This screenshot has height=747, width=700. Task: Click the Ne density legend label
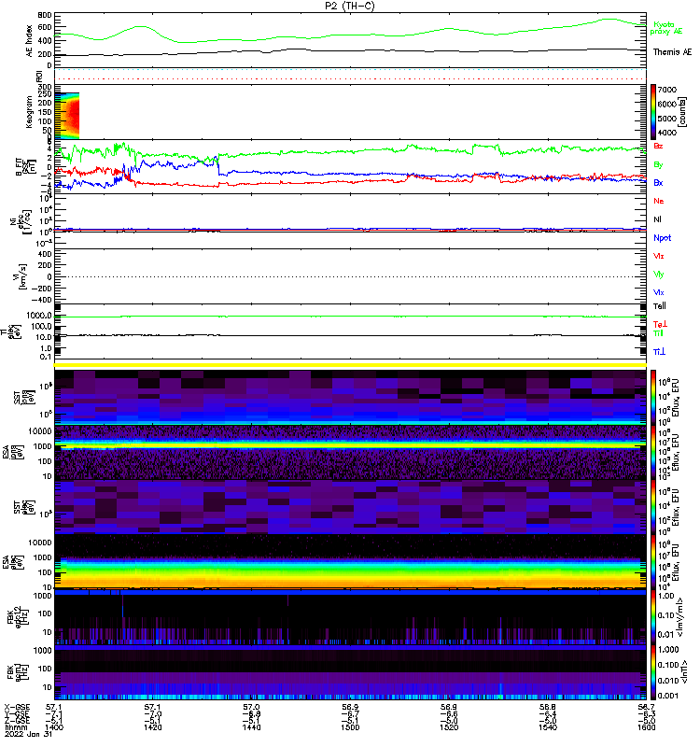click(x=659, y=201)
